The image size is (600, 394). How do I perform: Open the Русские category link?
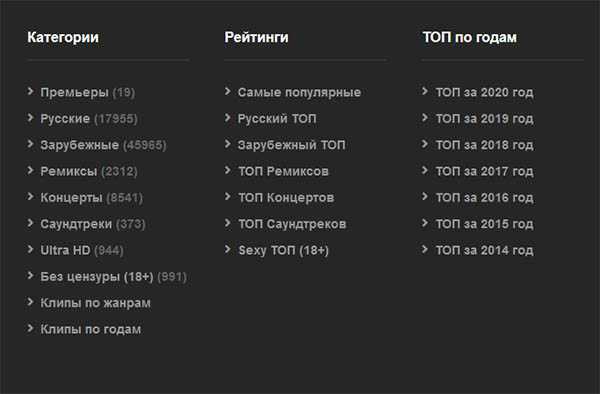point(65,119)
